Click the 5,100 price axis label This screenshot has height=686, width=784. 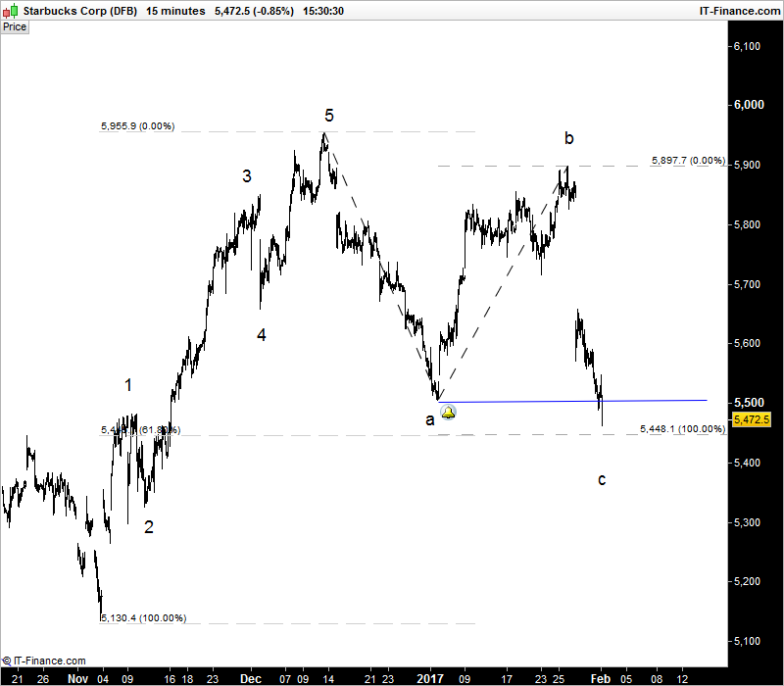click(747, 642)
